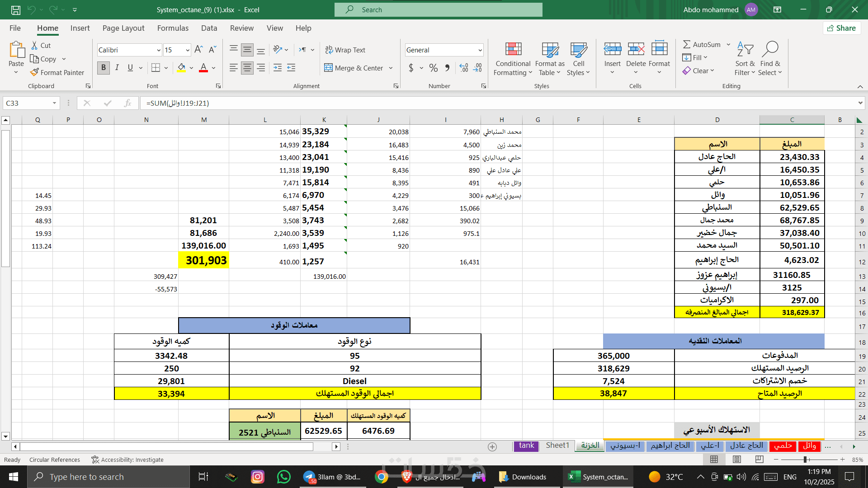868x488 pixels.
Task: Click the Percent Style icon
Action: (433, 68)
